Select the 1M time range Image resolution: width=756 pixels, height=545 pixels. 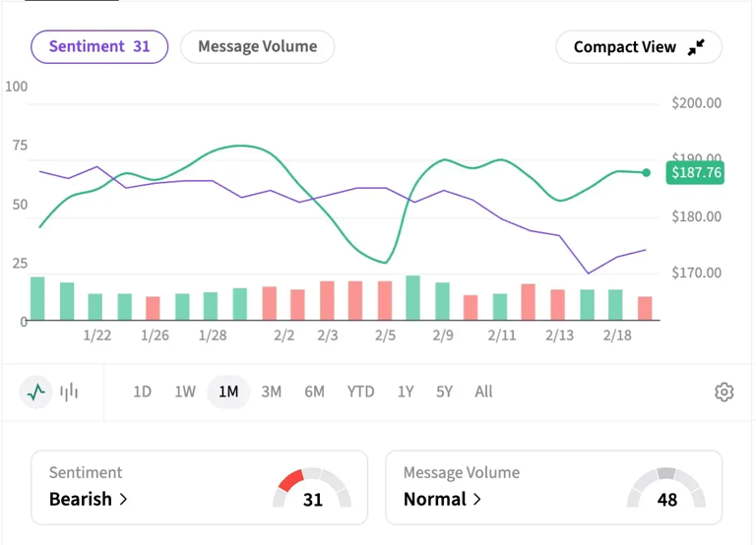(228, 392)
